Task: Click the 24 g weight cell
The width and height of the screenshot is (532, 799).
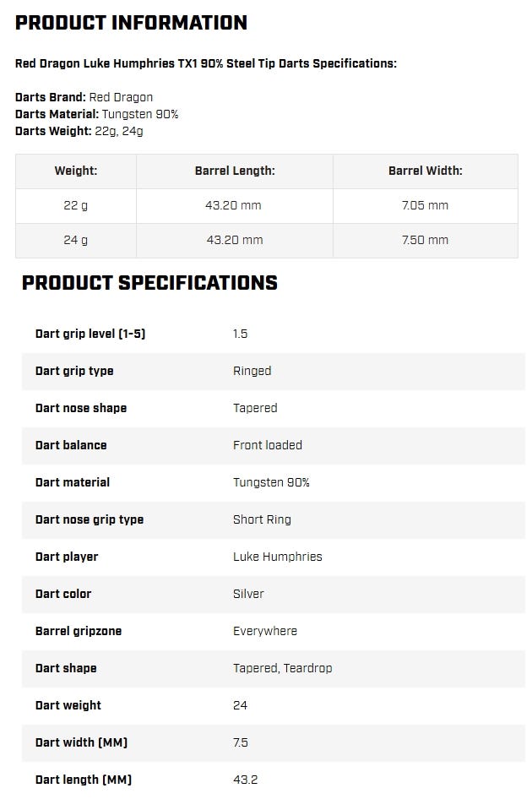Action: coord(76,240)
